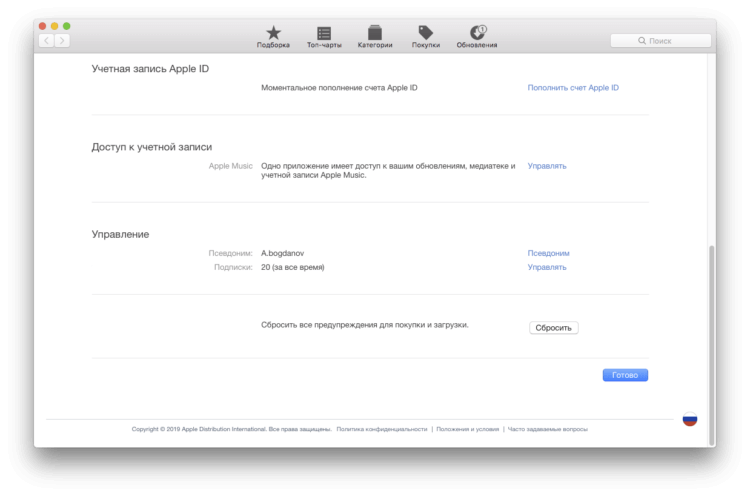Click the Управление section heading
Viewport: 750px width, 496px height.
point(120,234)
